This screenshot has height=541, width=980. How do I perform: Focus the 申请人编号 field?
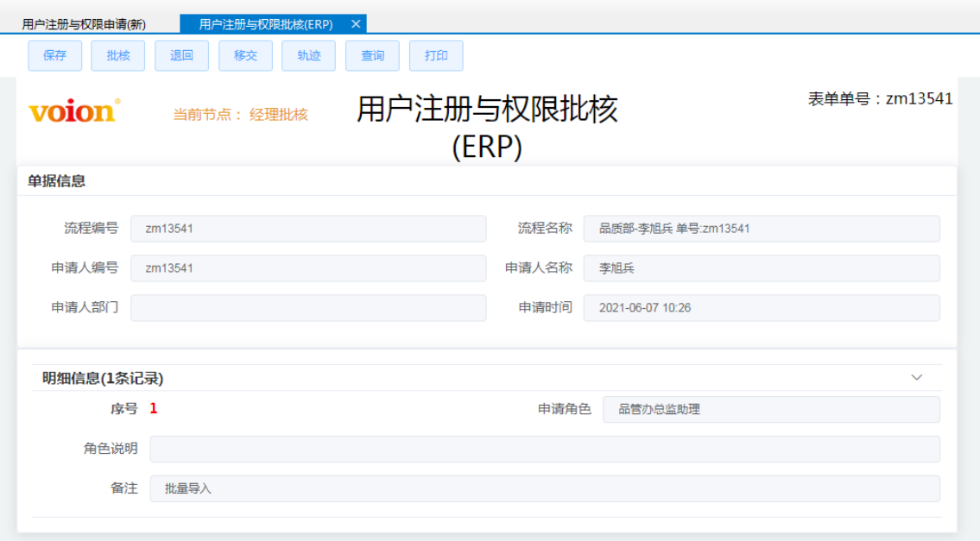pos(308,268)
